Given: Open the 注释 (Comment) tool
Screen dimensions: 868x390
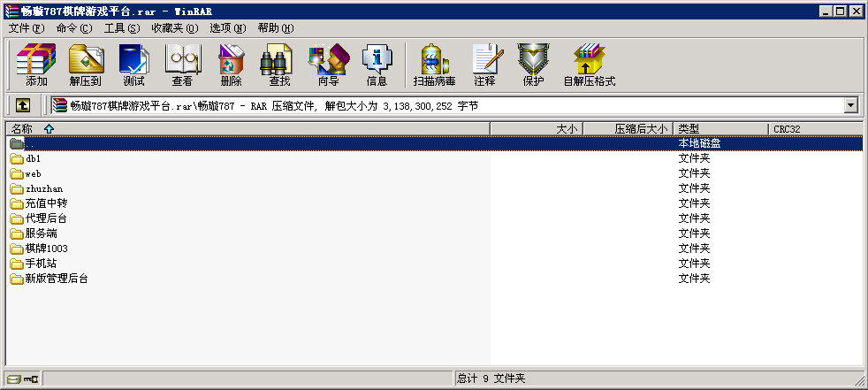Looking at the screenshot, I should (x=484, y=65).
